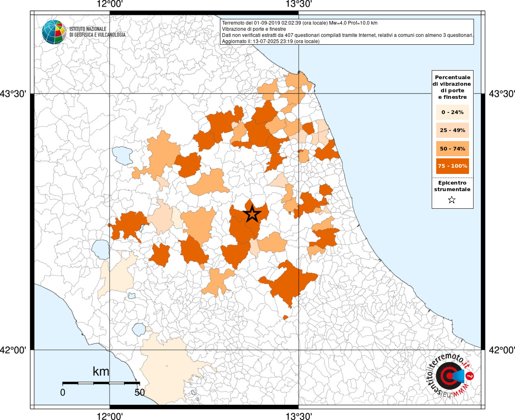515x420 pixels.
Task: Click the 'Epicentro strumentale' legend label
Action: [452, 186]
